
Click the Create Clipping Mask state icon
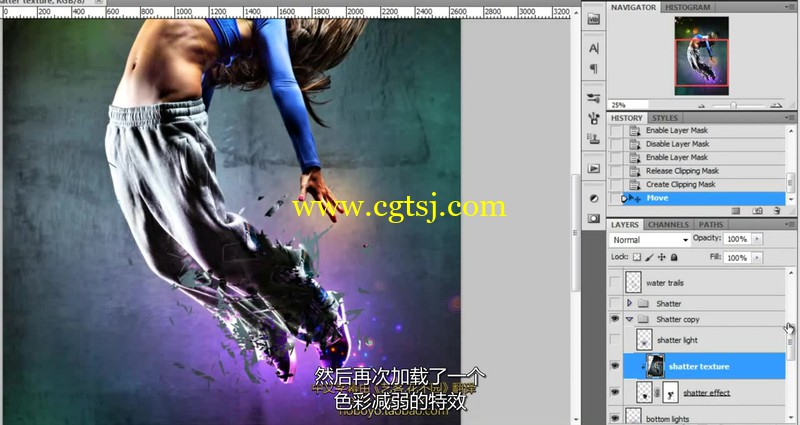coord(635,185)
